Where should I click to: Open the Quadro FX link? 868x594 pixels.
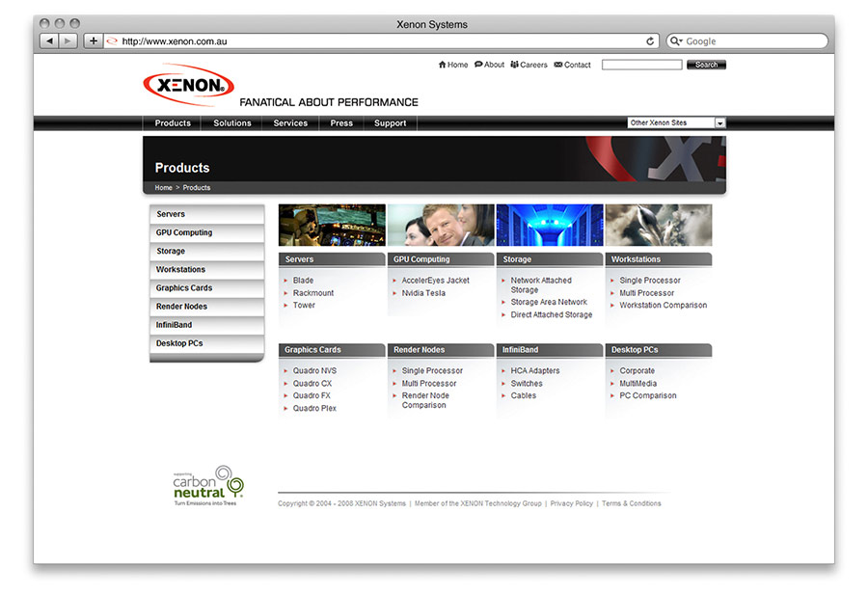(312, 395)
